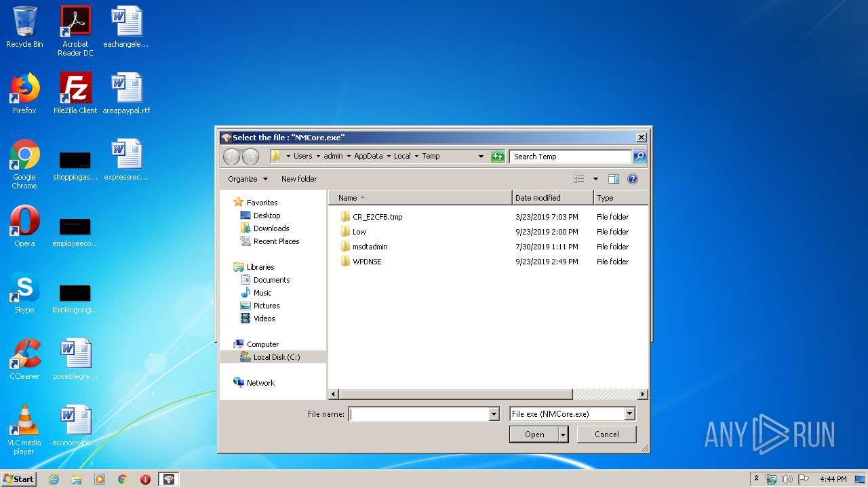Select the CR_E2CFB.tmp folder

(372, 217)
